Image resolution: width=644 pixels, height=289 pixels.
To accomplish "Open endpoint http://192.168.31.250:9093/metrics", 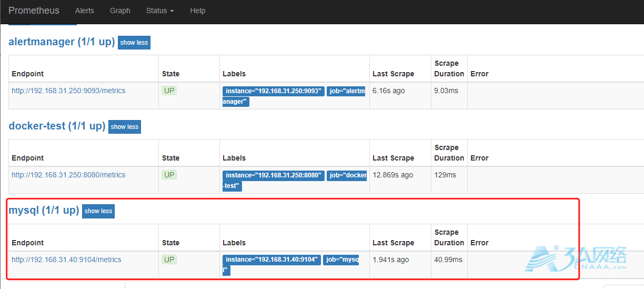I will tap(68, 91).
